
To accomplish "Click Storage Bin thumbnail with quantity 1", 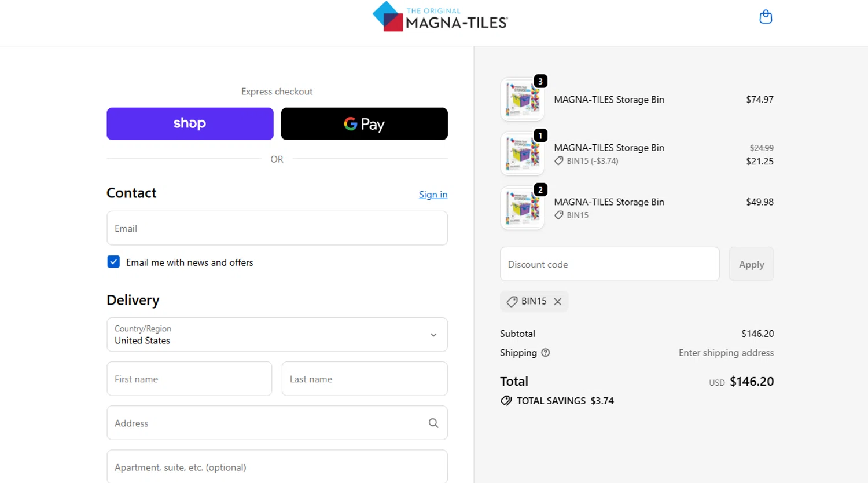I will [522, 154].
